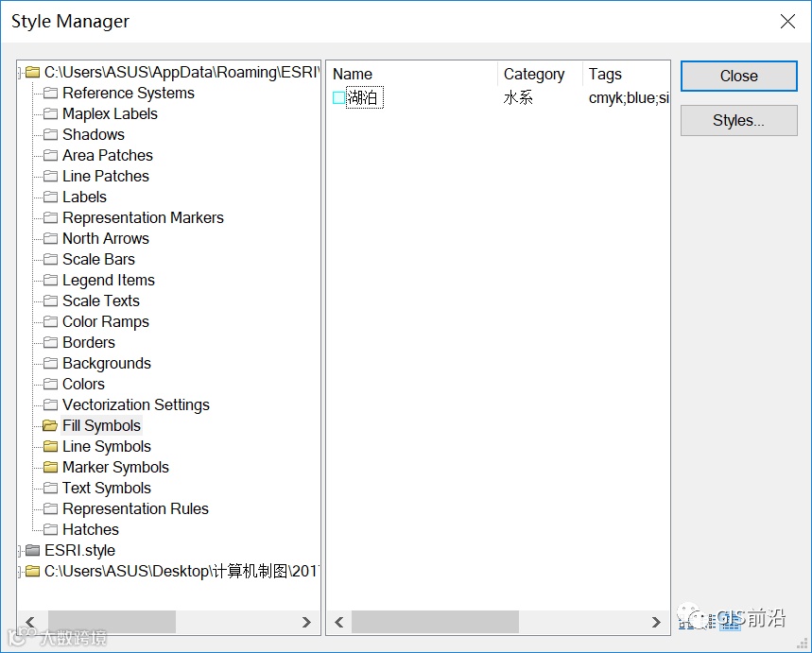812x653 pixels.
Task: Click the Reference Systems folder icon
Action: 50,94
